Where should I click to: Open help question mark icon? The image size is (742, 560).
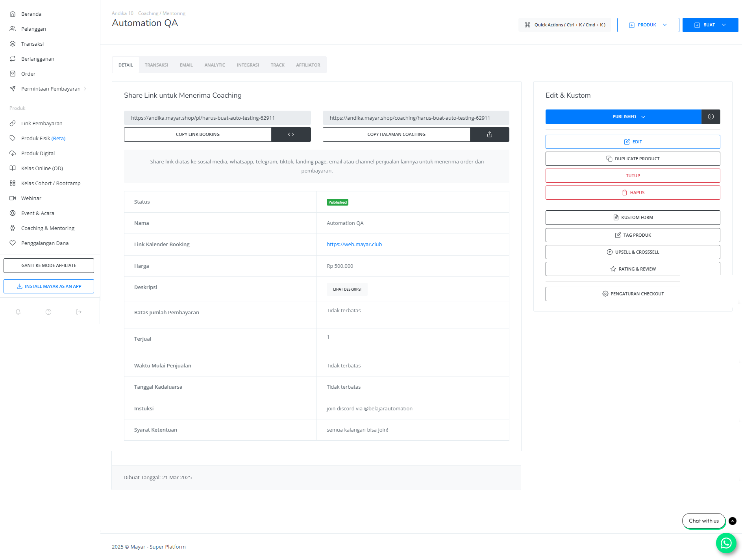coord(48,312)
